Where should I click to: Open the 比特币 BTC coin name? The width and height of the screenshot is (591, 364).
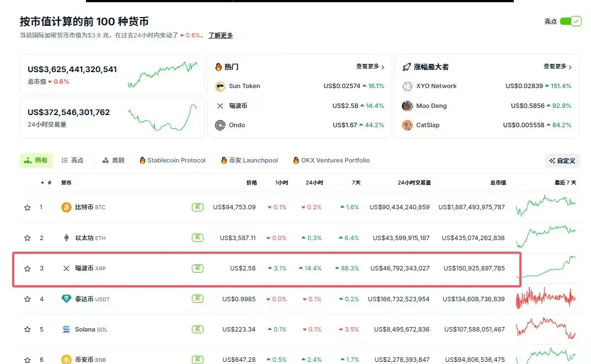[x=90, y=207]
